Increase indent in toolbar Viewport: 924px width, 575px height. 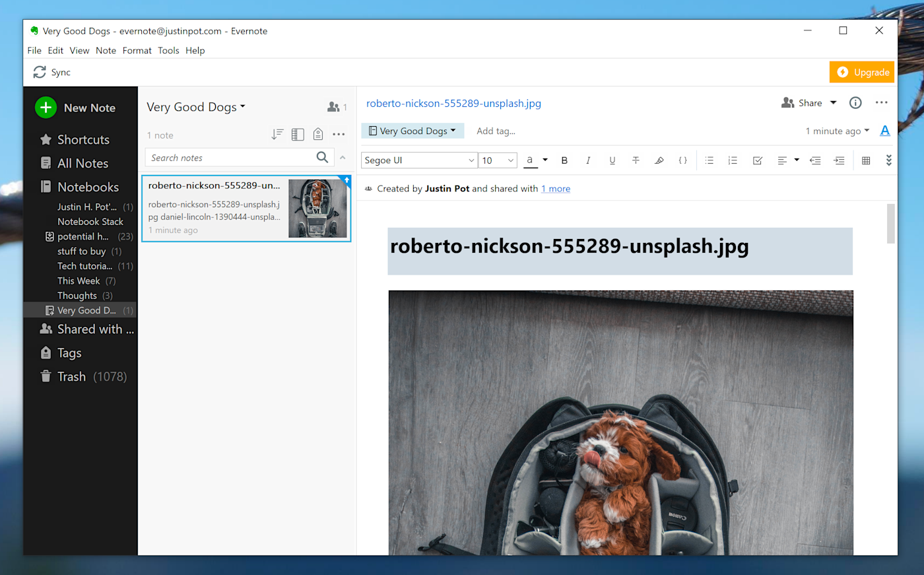839,160
